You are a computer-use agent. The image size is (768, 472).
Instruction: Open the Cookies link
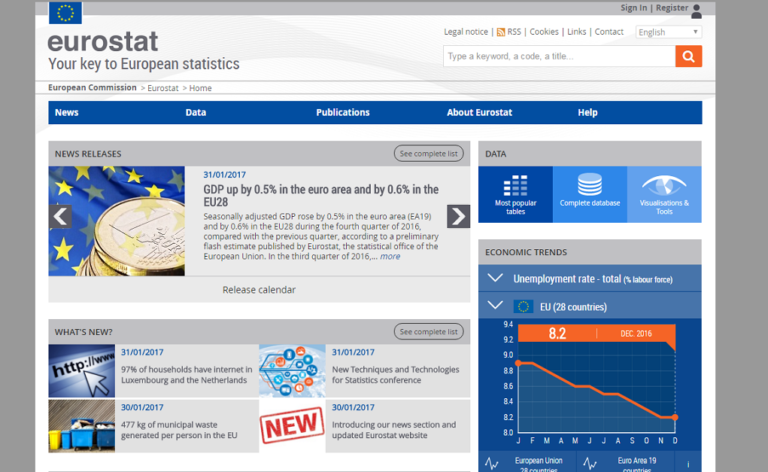(544, 32)
